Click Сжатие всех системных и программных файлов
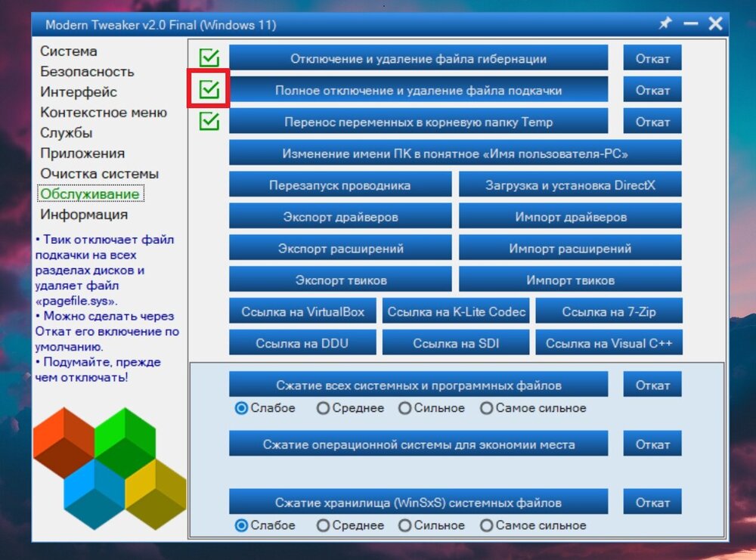Screen dimensions: 756x560 pos(419,384)
